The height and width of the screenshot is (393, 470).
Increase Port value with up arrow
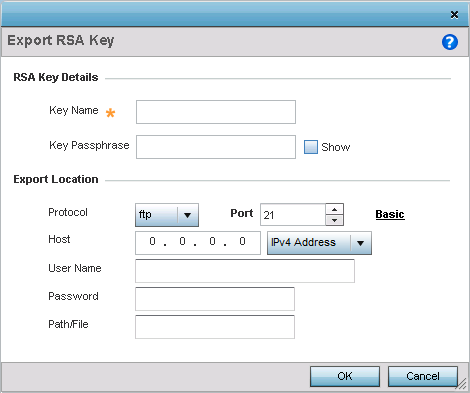click(335, 209)
